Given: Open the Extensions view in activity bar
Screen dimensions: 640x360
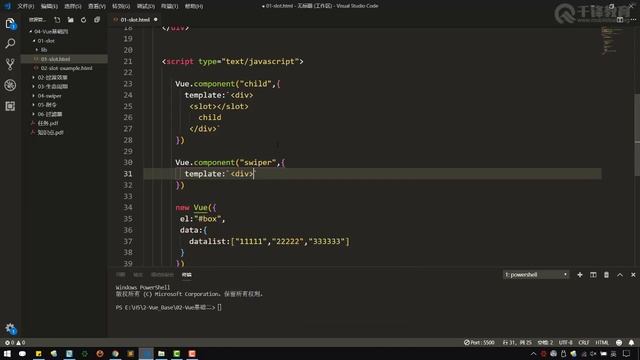Looking at the screenshot, I should (x=10, y=106).
